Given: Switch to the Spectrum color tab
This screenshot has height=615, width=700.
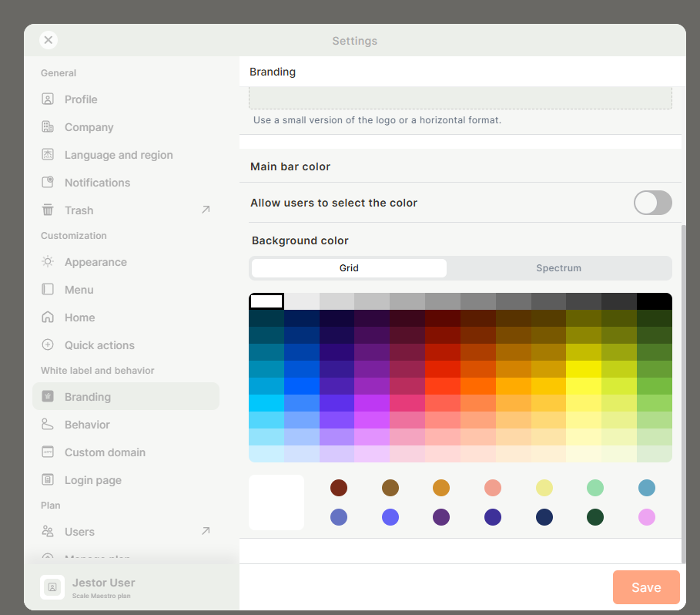Looking at the screenshot, I should click(558, 268).
